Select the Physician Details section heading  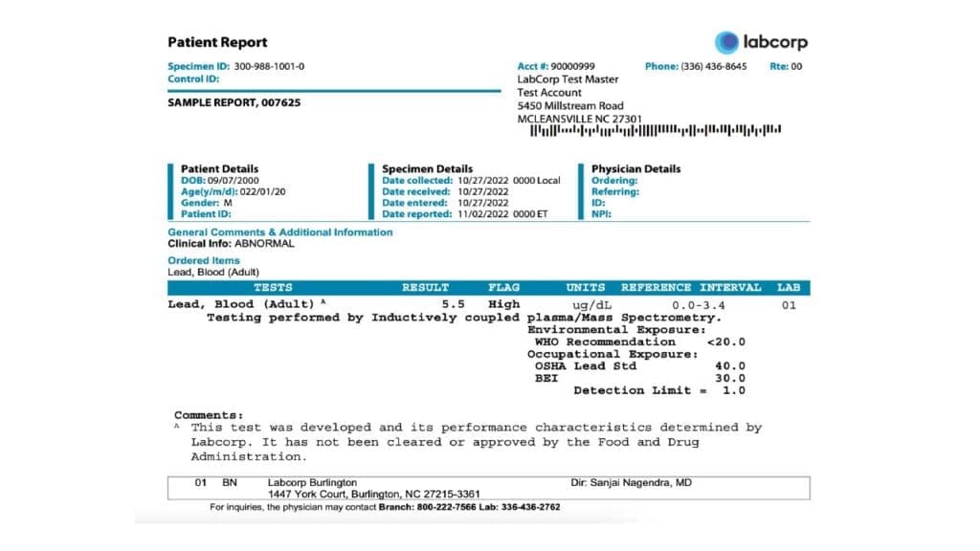point(635,169)
